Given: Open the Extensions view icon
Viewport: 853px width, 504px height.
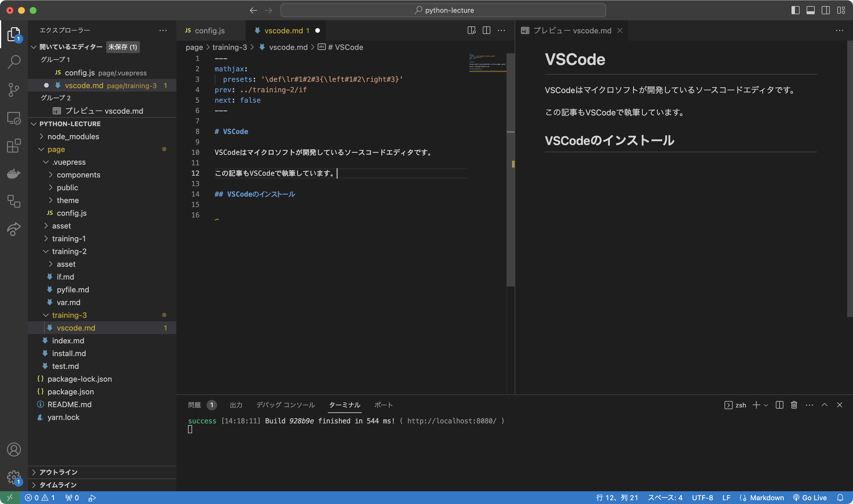Looking at the screenshot, I should click(x=14, y=146).
